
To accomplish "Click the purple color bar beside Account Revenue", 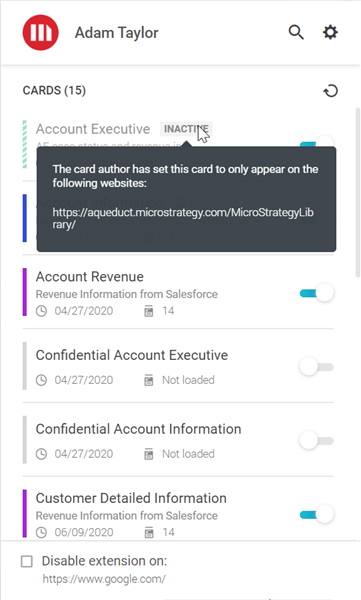I will pos(25,292).
